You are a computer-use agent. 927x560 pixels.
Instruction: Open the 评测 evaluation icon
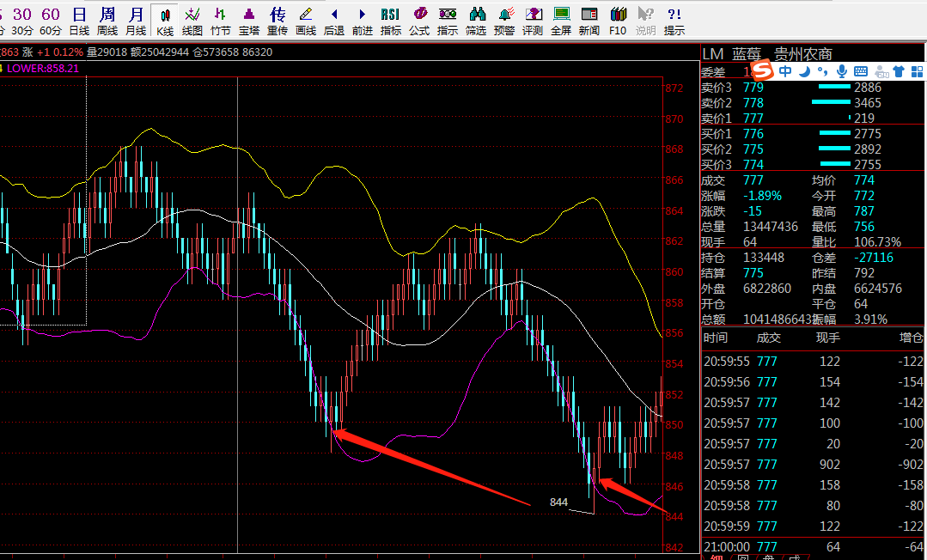pyautogui.click(x=533, y=21)
